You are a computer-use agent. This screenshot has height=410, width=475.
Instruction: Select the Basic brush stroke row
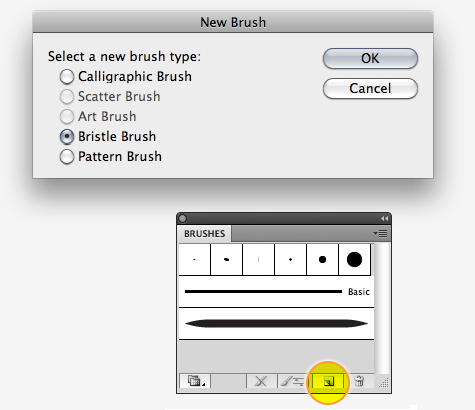[276, 292]
